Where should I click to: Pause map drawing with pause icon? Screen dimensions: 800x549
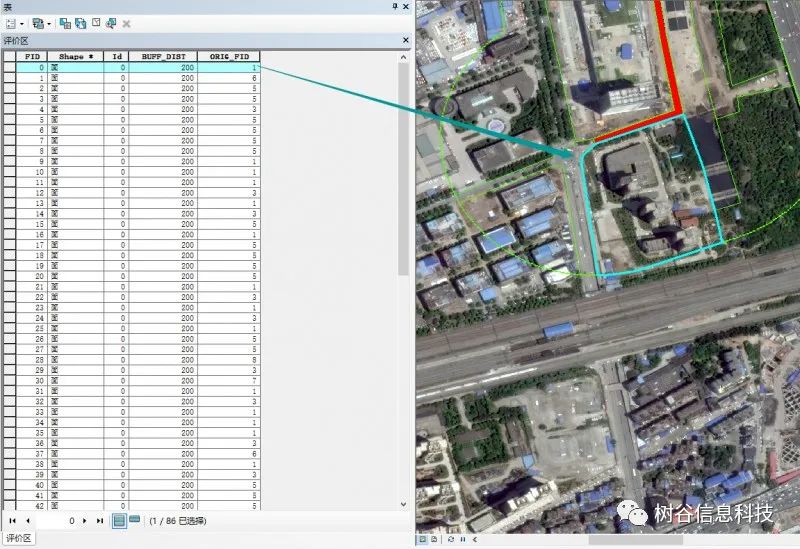point(463,539)
